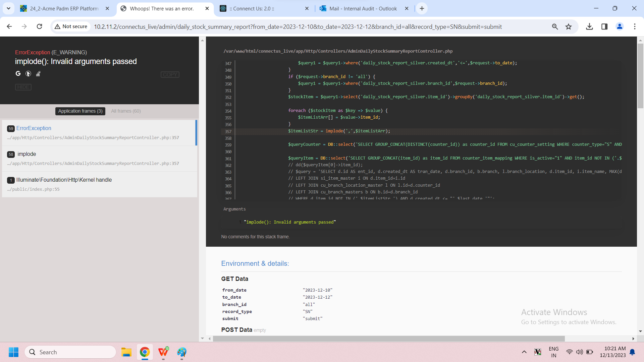Click the code pane vertical scrollbar

pos(640,76)
